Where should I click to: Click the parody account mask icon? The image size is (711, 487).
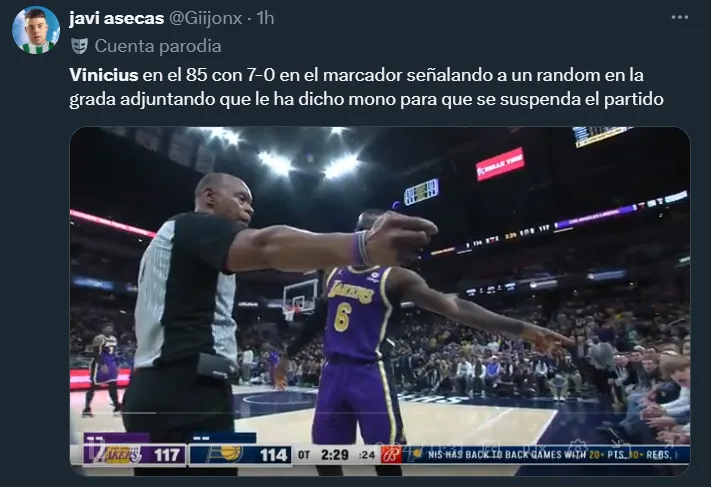pos(79,46)
